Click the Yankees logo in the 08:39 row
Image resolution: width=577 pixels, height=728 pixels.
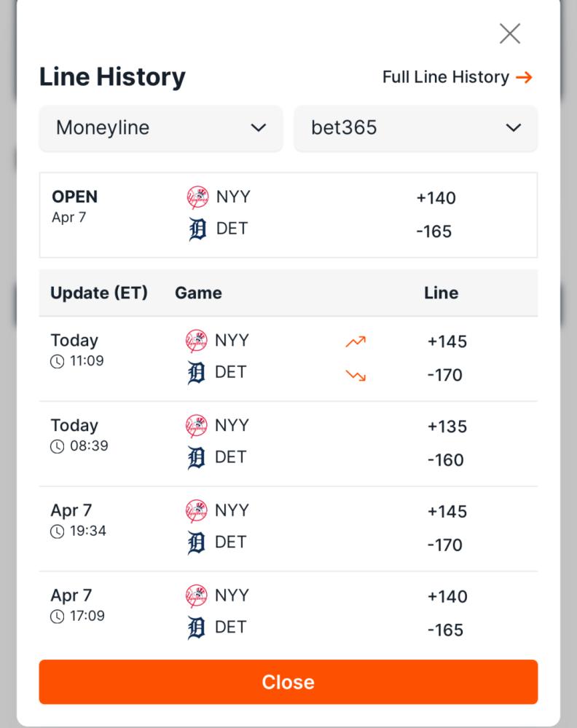click(197, 426)
